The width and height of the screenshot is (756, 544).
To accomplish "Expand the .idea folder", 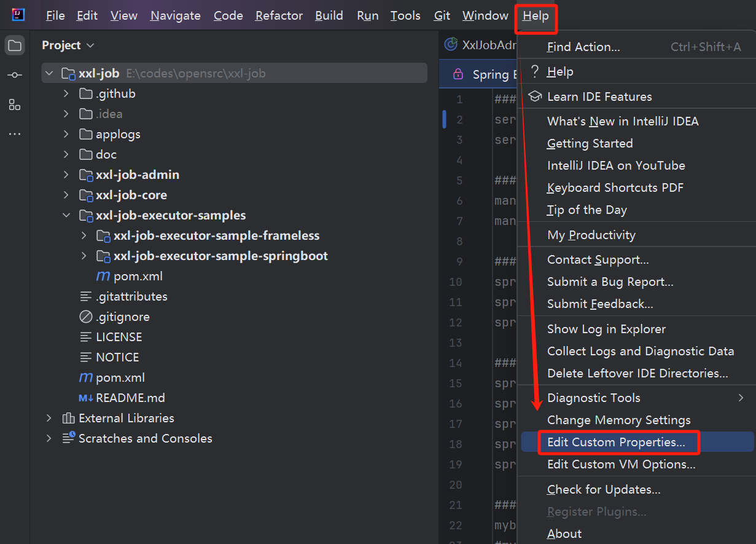I will [x=66, y=114].
